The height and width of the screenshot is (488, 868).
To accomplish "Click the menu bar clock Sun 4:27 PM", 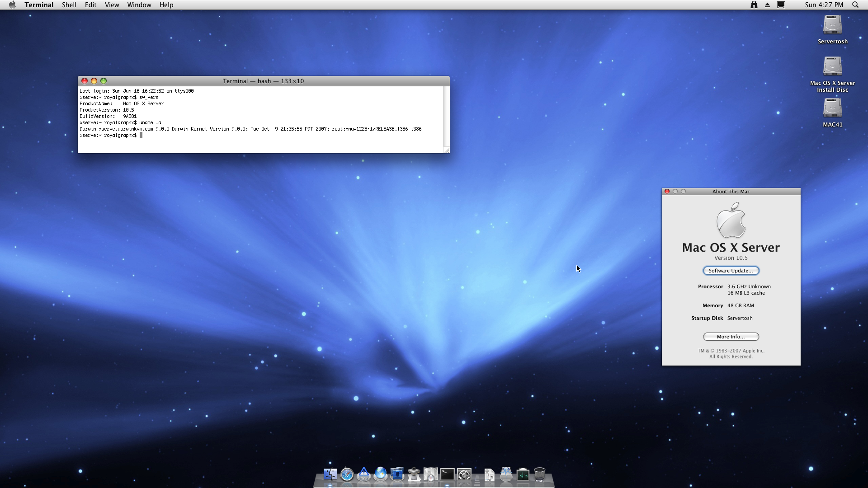I will click(x=824, y=5).
